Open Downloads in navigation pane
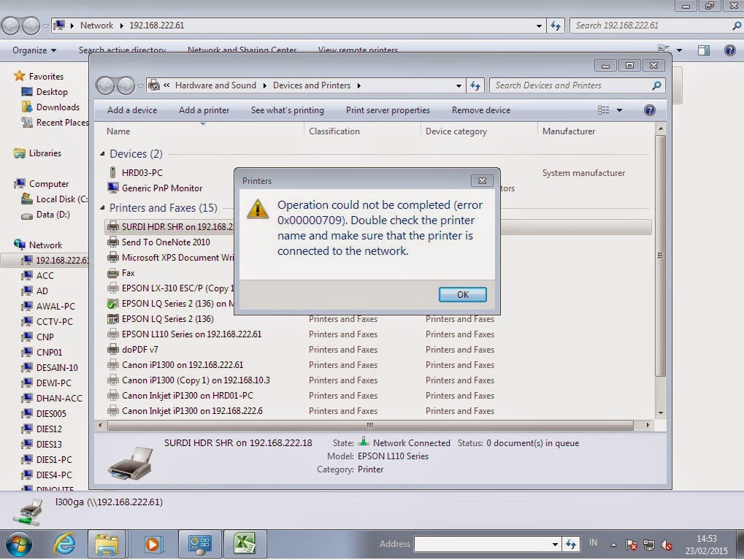The height and width of the screenshot is (560, 744). pyautogui.click(x=58, y=107)
